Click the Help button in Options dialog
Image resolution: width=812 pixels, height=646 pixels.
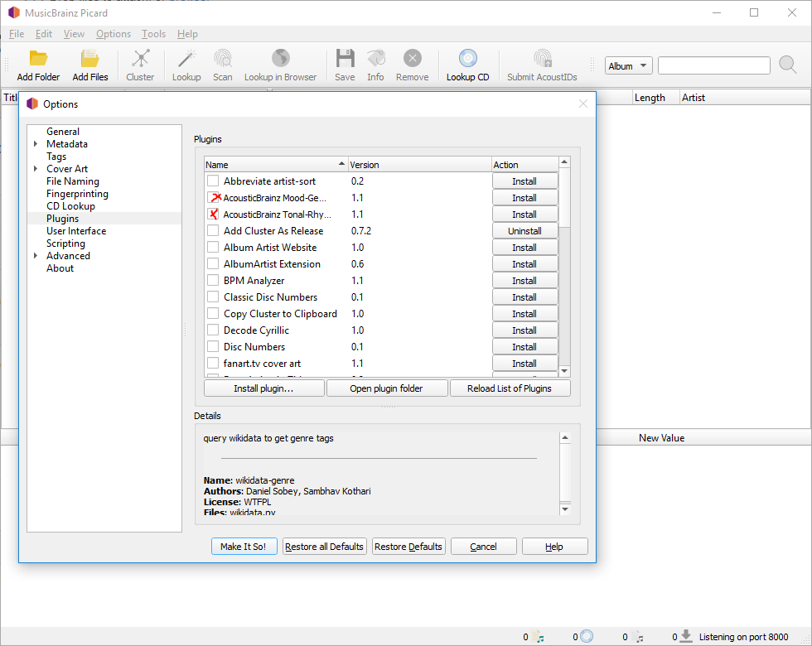tap(554, 547)
